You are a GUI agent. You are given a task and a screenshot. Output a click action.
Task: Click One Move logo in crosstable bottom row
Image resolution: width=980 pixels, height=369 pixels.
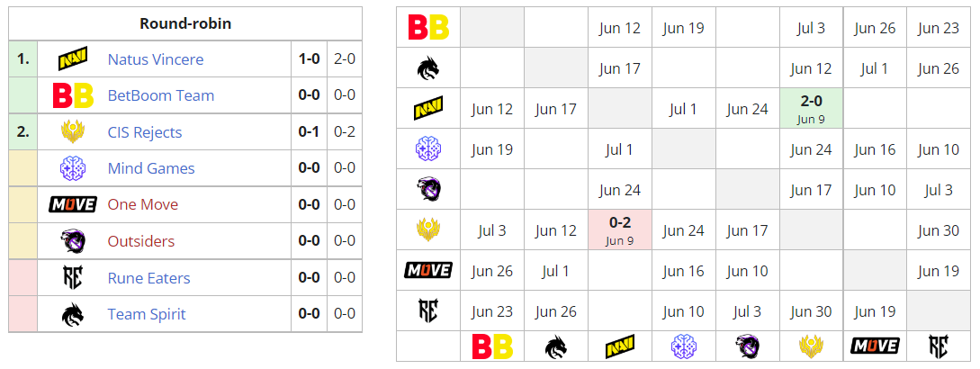[875, 346]
